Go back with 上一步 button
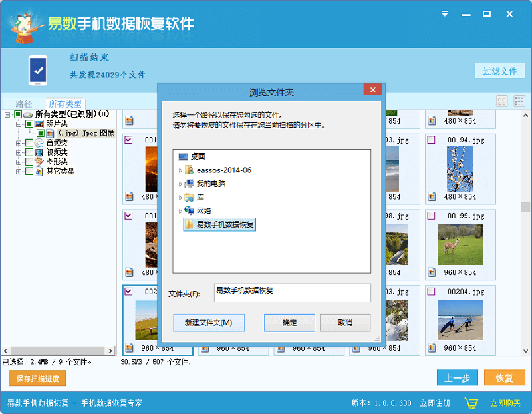The image size is (532, 414). coord(458,377)
